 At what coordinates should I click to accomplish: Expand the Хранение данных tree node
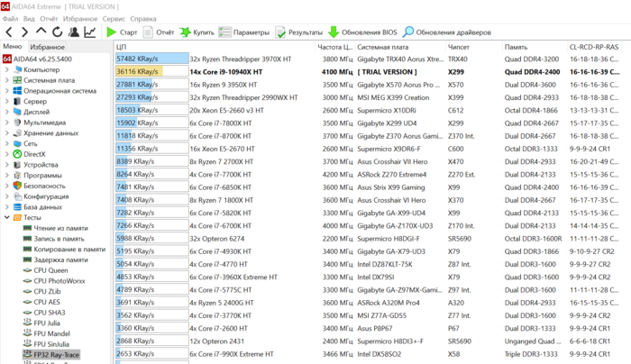pos(7,133)
